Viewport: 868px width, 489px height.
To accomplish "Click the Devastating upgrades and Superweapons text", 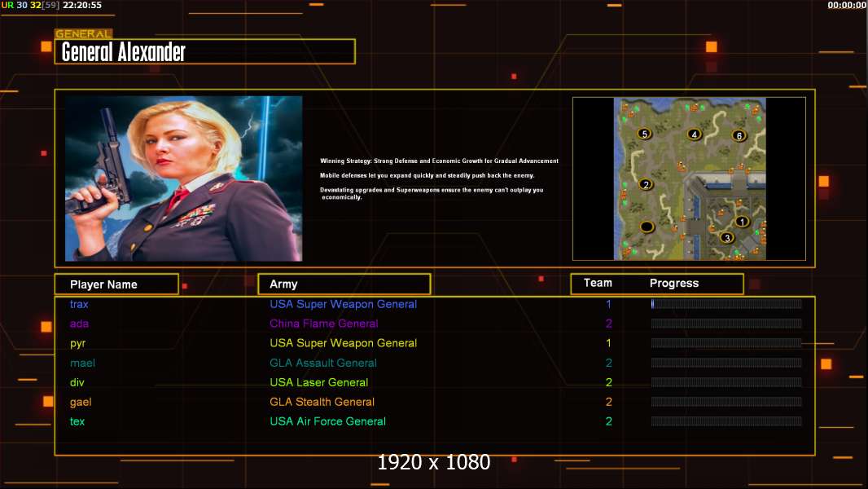I will coord(432,193).
